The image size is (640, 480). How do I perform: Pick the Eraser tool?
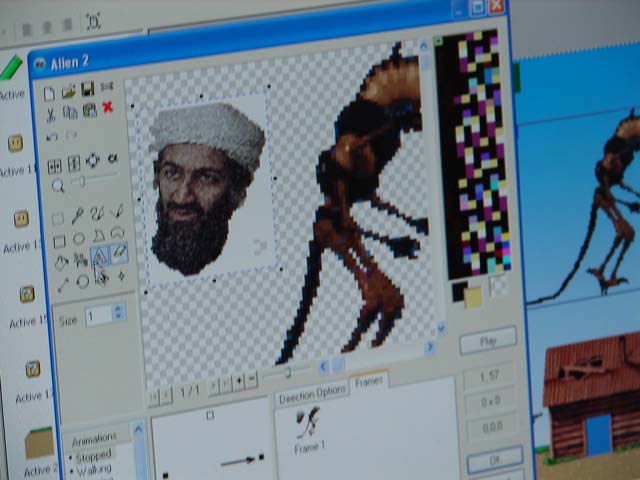120,254
